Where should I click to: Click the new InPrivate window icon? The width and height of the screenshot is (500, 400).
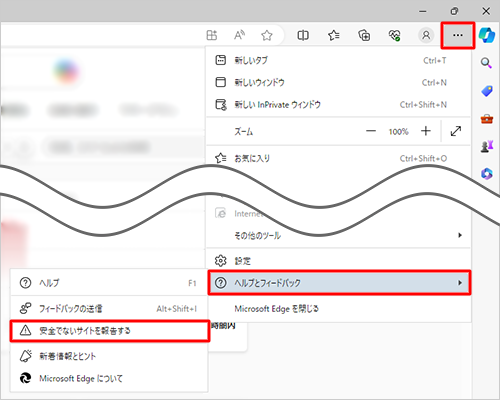pyautogui.click(x=221, y=104)
